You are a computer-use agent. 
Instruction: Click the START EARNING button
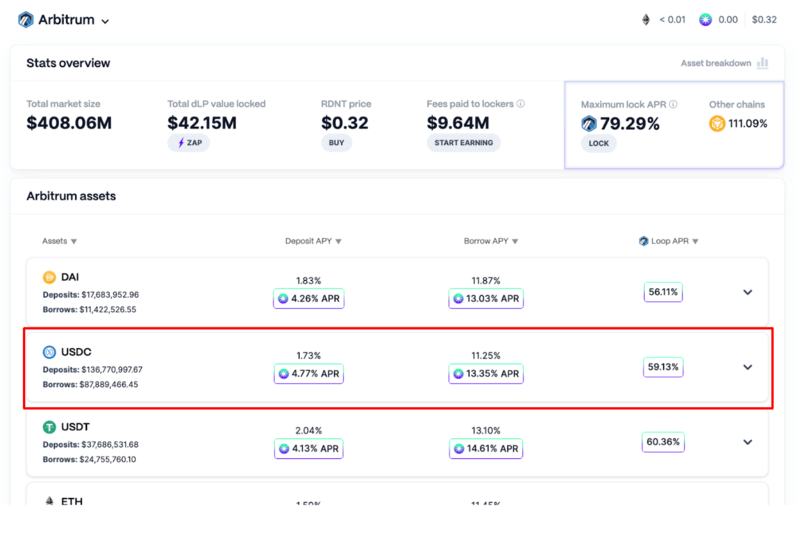[x=463, y=143]
